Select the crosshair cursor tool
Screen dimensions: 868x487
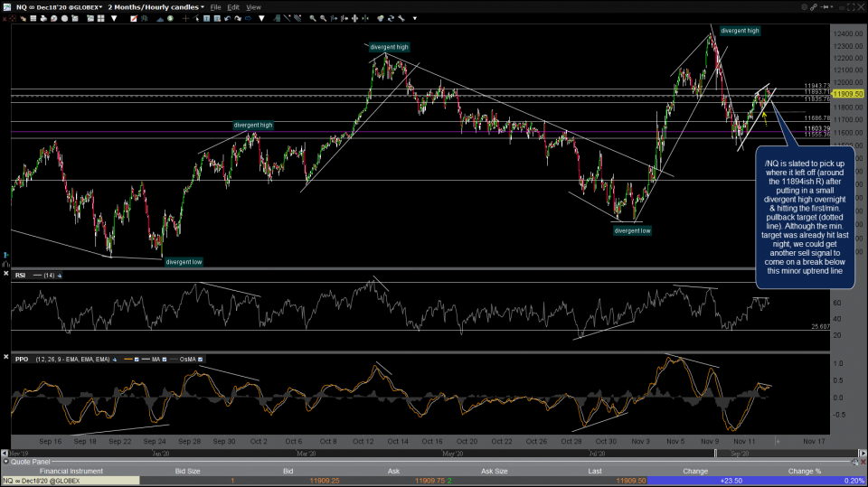(185, 18)
